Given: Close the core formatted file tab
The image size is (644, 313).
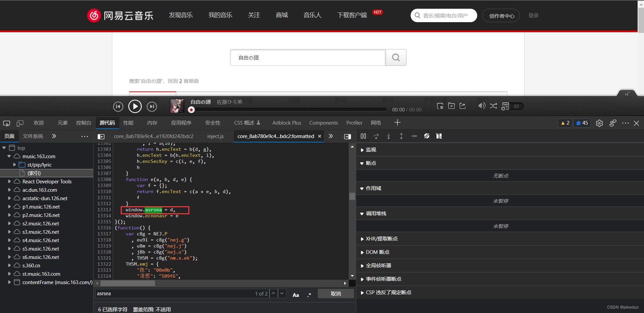Looking at the screenshot, I should coord(320,136).
